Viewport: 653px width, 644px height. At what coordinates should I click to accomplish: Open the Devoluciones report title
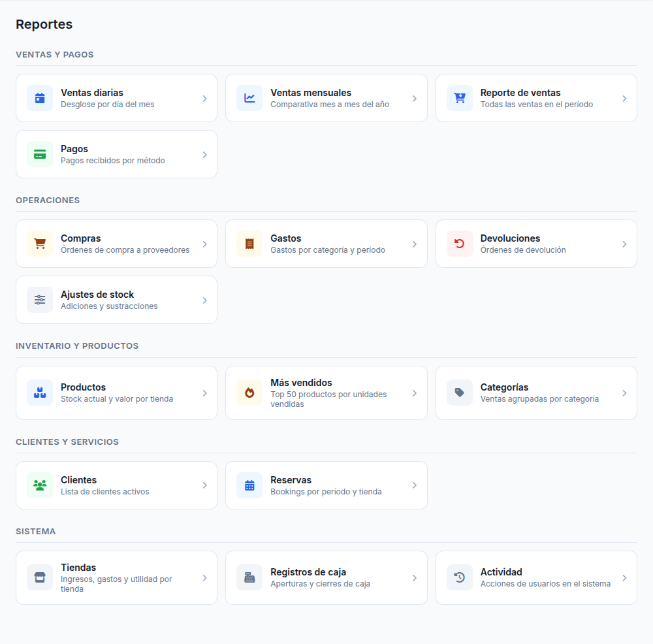510,238
